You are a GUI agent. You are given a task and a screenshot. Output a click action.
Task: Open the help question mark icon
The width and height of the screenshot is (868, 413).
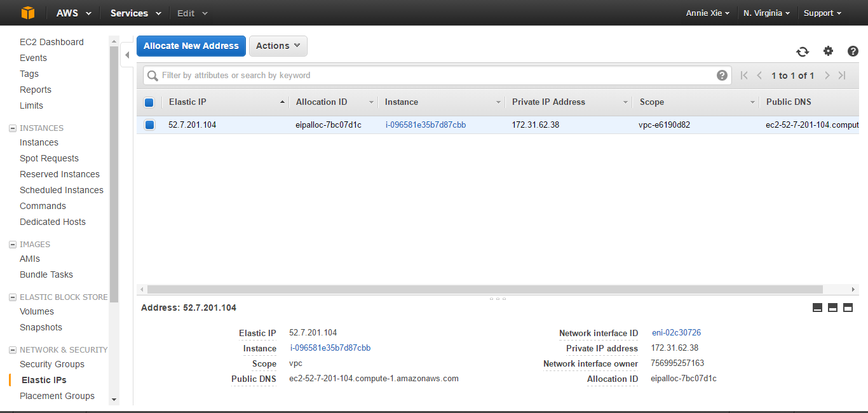(853, 51)
